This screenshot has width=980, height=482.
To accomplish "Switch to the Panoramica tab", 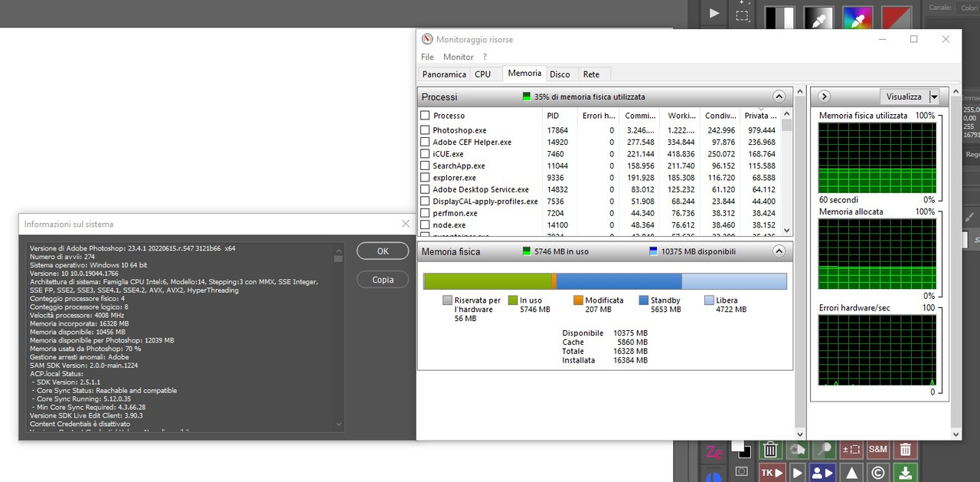I will 444,74.
